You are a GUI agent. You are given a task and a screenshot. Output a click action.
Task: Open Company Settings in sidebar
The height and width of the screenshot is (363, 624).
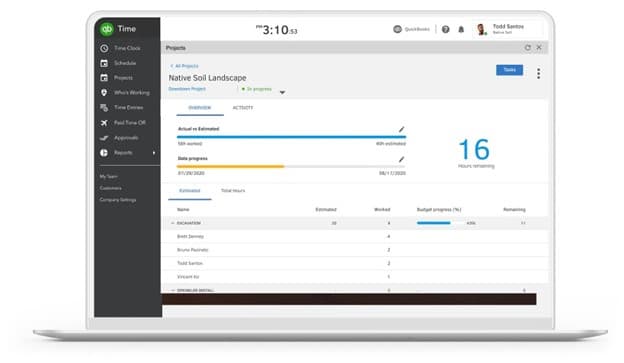(118, 200)
